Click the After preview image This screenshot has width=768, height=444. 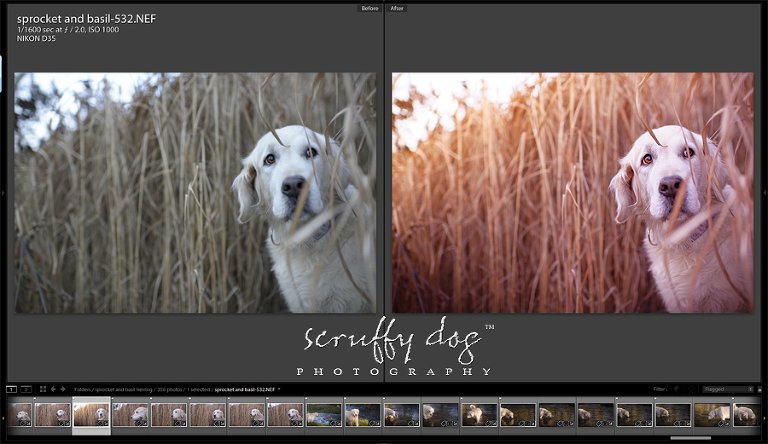click(x=572, y=192)
